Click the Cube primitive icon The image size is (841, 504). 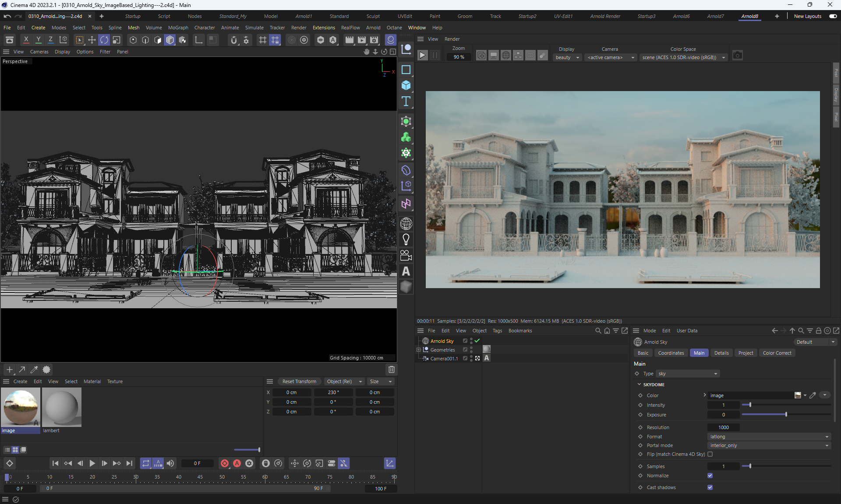click(406, 85)
